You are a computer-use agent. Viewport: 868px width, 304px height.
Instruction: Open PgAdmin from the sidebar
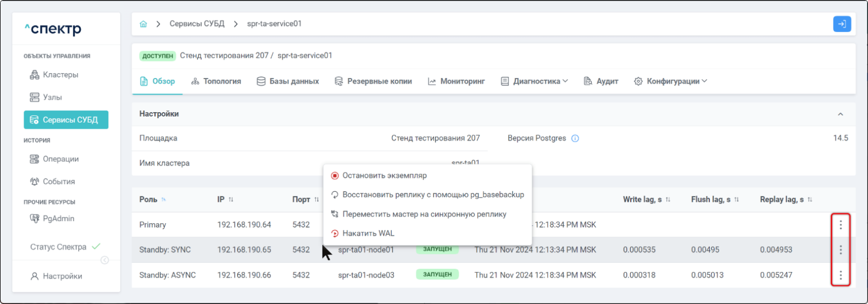point(58,219)
